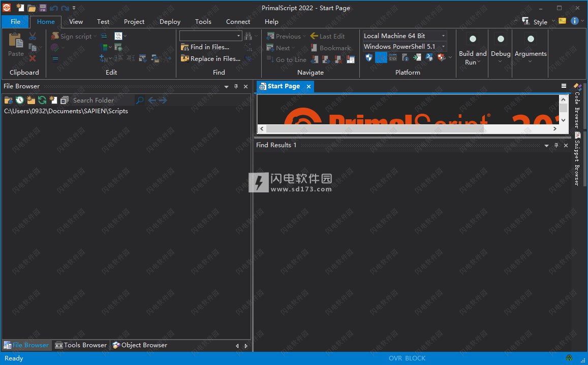Image resolution: width=588 pixels, height=365 pixels.
Task: Click the yellow license key icon
Action: (x=562, y=21)
